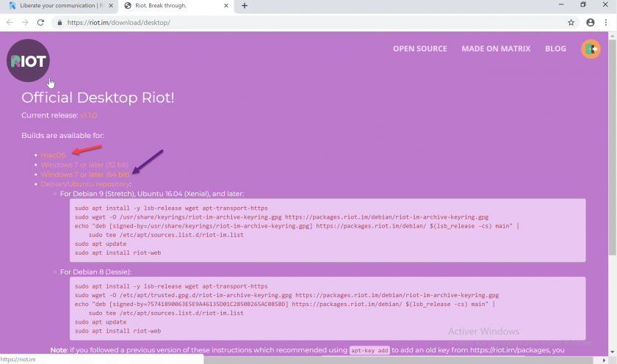Switch to 'Liberate your communication' tab

coord(58,5)
